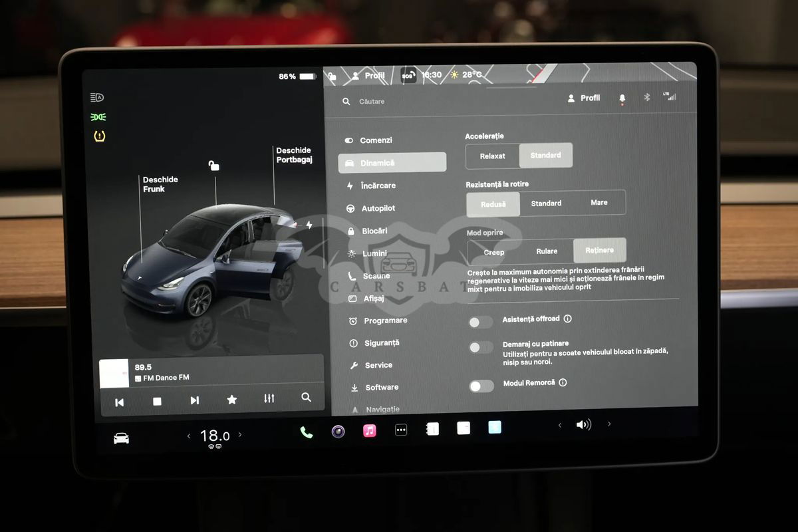Image resolution: width=798 pixels, height=532 pixels.
Task: Increase temperature with right chevron
Action: coord(240,435)
